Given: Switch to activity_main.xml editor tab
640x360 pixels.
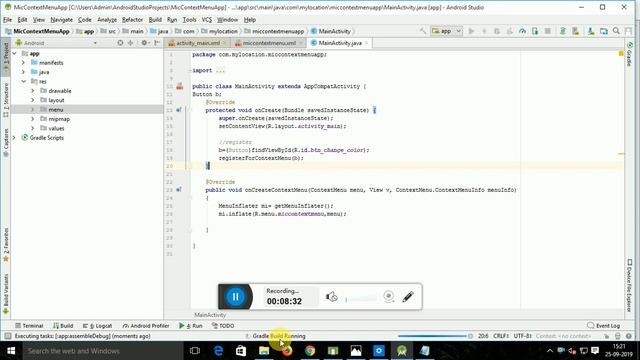Looking at the screenshot, I should tap(198, 43).
